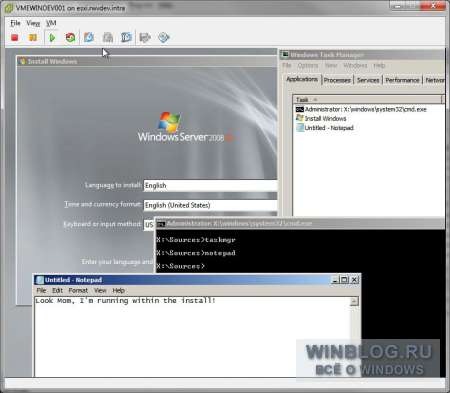Click the green Power On play icon
450x393 pixels.
point(52,38)
